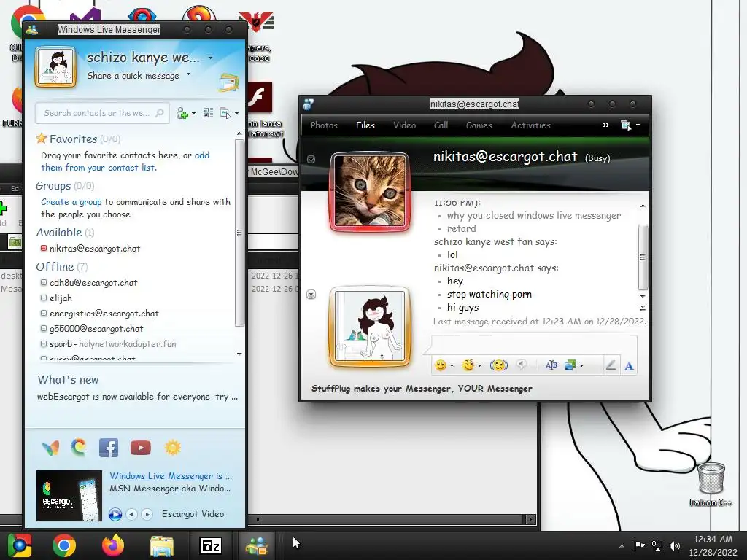
Task: Open Firefox from the taskbar
Action: (x=113, y=545)
